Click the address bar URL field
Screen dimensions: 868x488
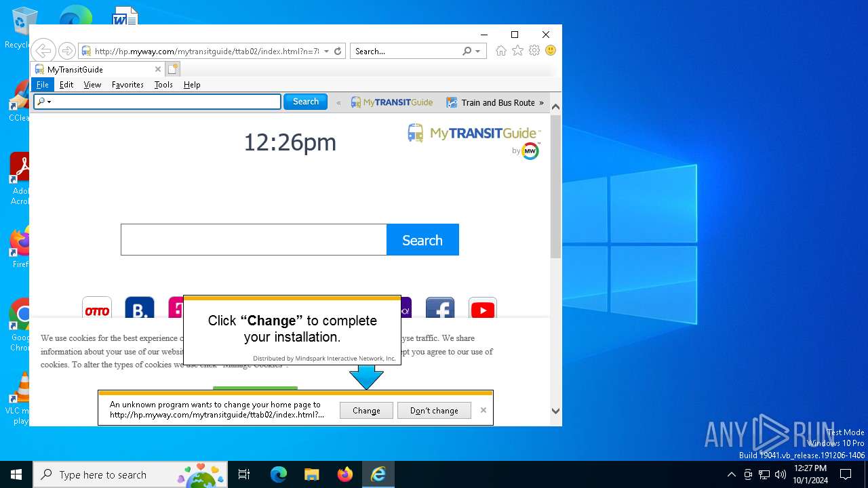(206, 51)
